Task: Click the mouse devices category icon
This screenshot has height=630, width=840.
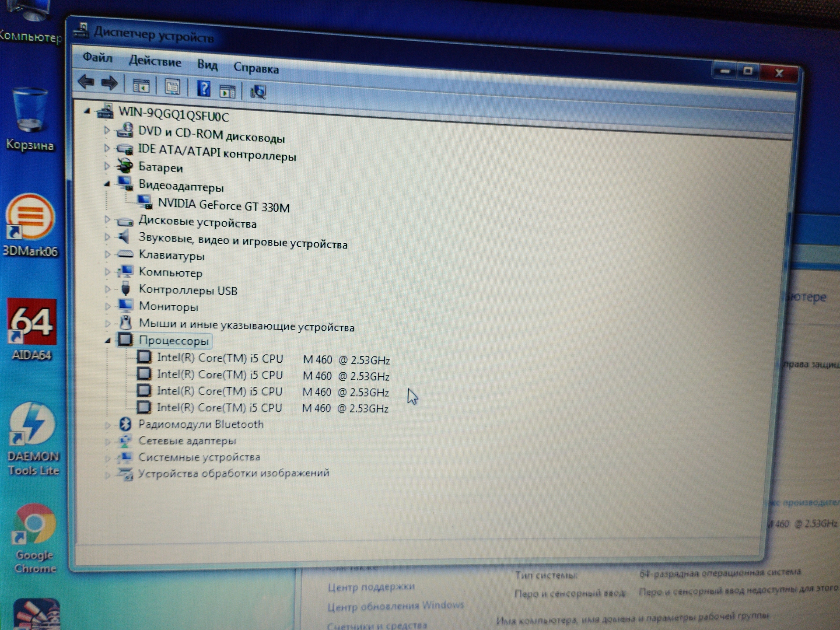Action: (x=126, y=323)
